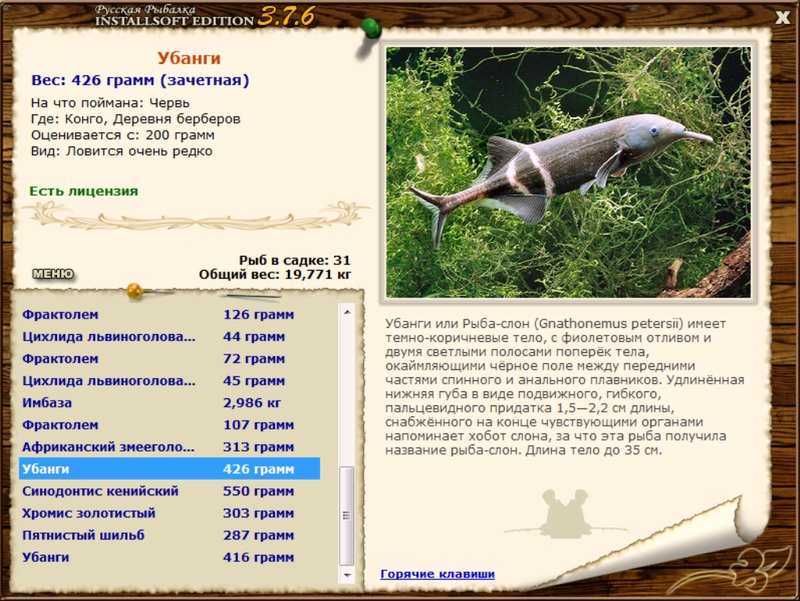This screenshot has width=800, height=601.
Task: Select the Цихлида львиноголовая 44 грамм row
Action: pos(169,337)
